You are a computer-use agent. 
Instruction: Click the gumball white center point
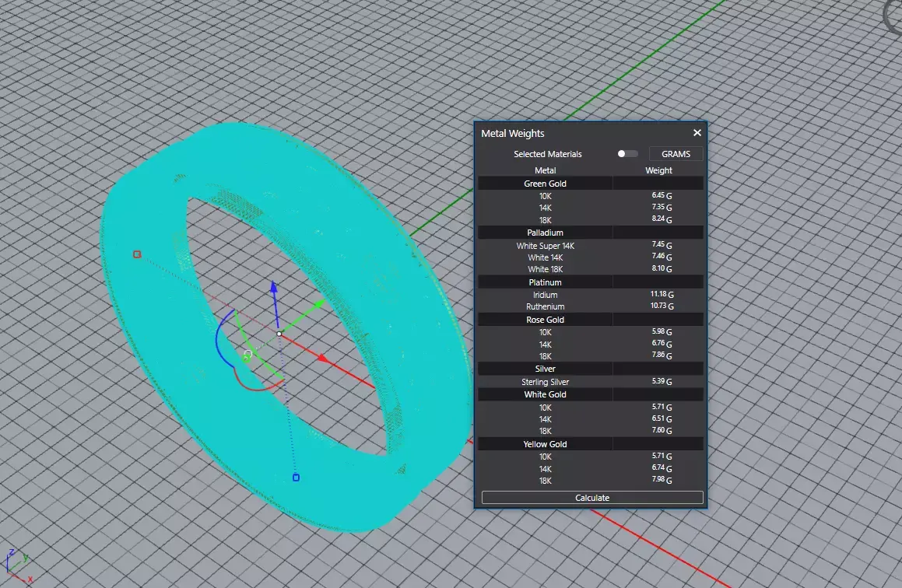(279, 334)
